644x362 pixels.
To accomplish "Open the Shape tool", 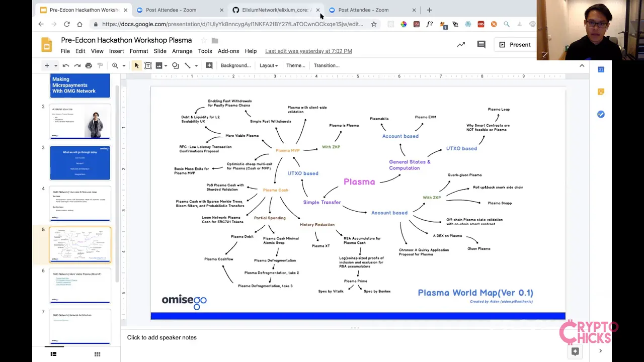I will coord(175,65).
